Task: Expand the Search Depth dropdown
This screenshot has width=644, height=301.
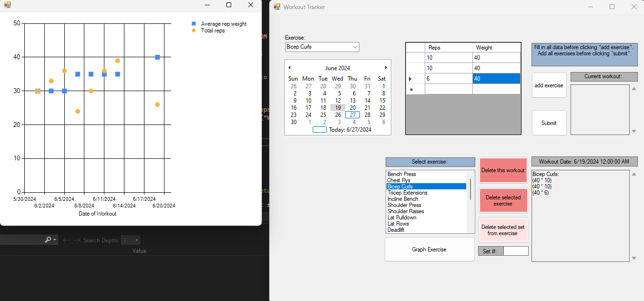Action: coord(137,240)
